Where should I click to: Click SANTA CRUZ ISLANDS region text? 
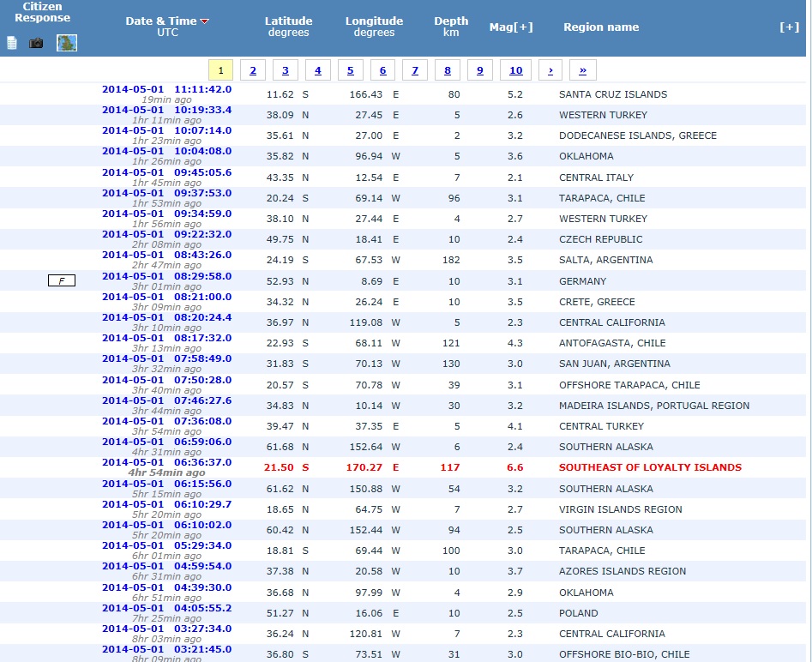pyautogui.click(x=613, y=94)
